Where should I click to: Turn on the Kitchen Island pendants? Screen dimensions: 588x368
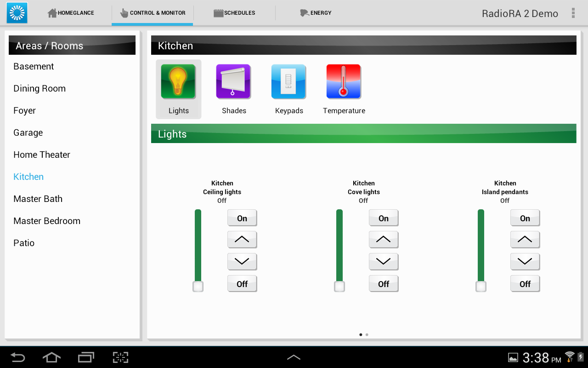525,218
